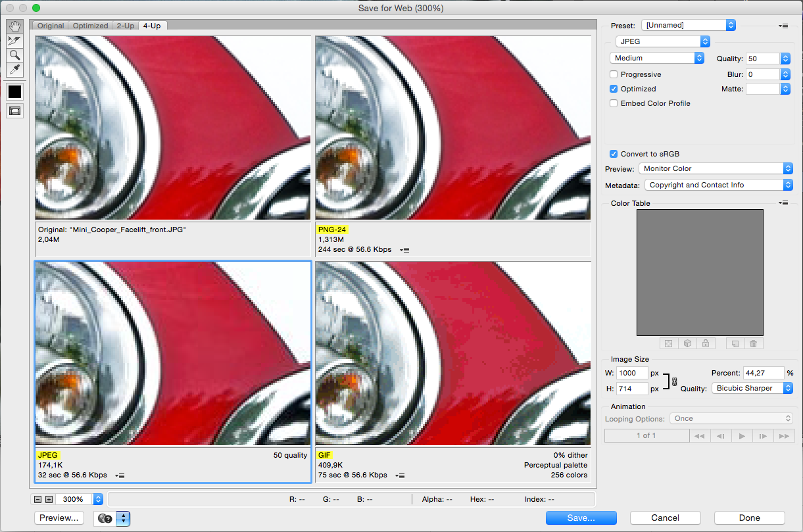This screenshot has height=532, width=803.
Task: Click the first frame animation button
Action: point(699,435)
